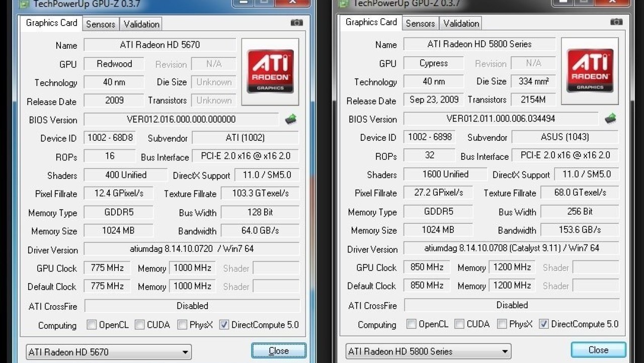The width and height of the screenshot is (644, 363).
Task: Enable OpenCL checkbox in HD 5670 window
Action: tap(92, 325)
